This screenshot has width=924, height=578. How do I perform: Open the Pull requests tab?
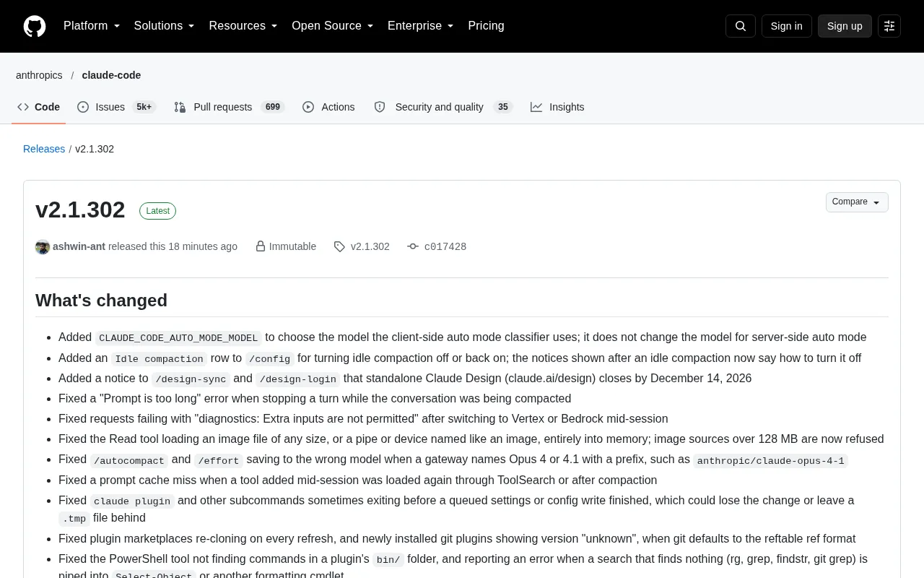click(229, 107)
